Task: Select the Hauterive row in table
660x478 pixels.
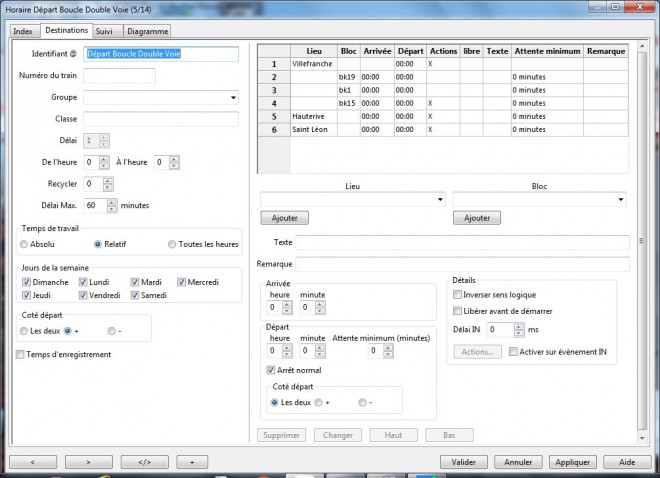Action: coord(443,117)
